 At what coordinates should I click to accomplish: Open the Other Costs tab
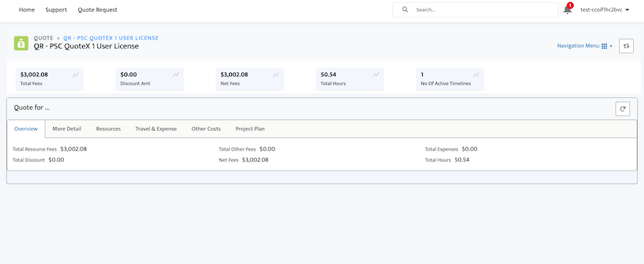[x=206, y=129]
